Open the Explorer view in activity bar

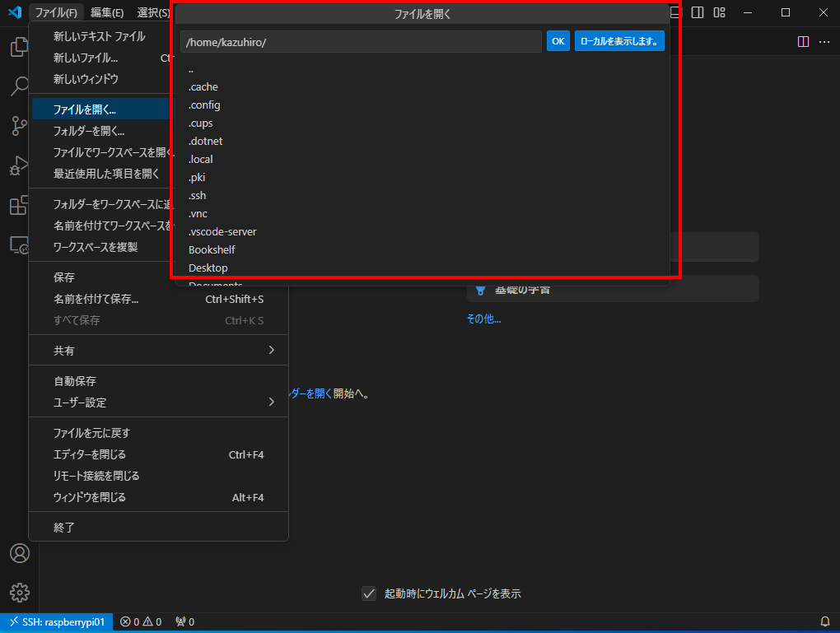[19, 47]
